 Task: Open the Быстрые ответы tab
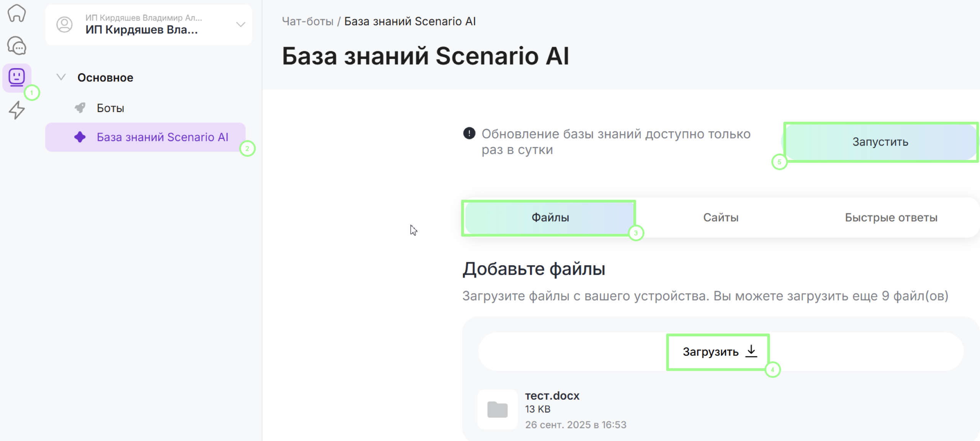(891, 217)
